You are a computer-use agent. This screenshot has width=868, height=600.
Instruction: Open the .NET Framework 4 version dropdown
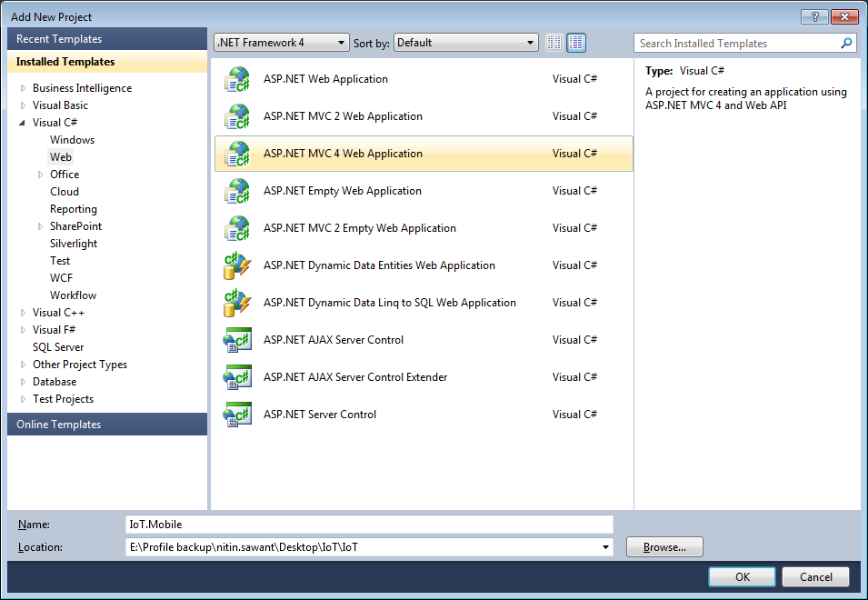281,43
